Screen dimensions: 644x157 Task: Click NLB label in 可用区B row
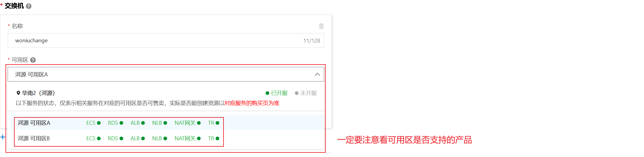click(157, 138)
